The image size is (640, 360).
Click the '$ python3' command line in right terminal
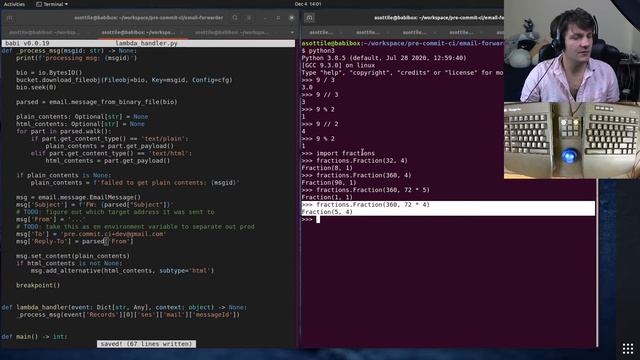coord(318,51)
